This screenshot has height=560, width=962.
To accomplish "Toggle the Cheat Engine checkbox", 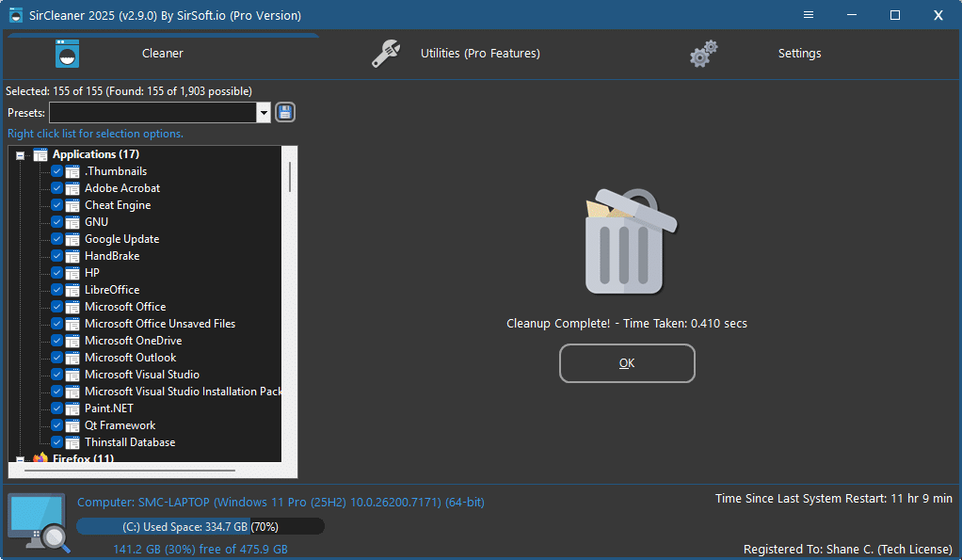I will coord(57,205).
